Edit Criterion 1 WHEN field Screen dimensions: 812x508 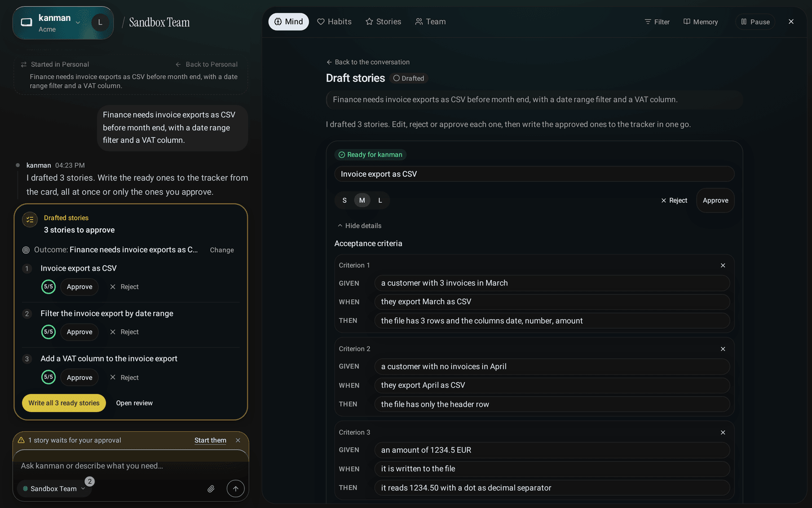[552, 302]
